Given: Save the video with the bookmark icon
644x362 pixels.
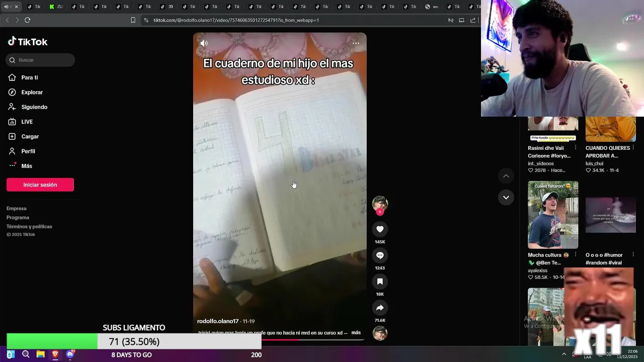Looking at the screenshot, I should click(x=380, y=282).
